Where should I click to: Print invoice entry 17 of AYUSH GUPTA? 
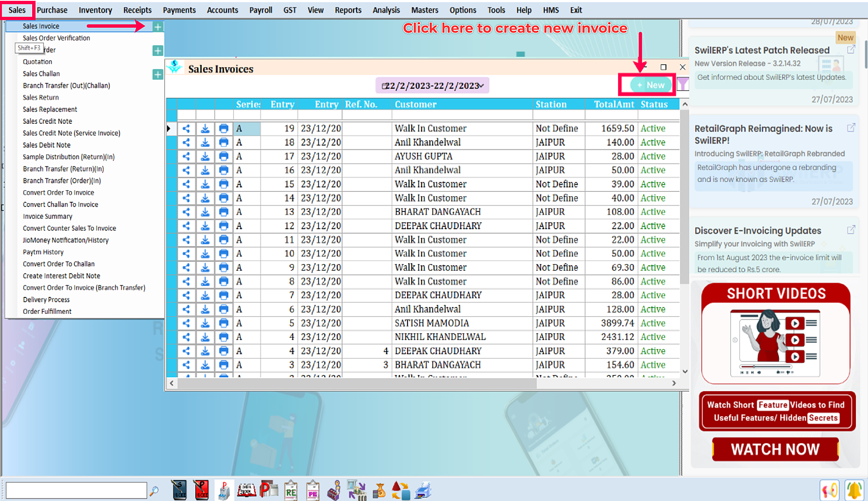tap(224, 156)
